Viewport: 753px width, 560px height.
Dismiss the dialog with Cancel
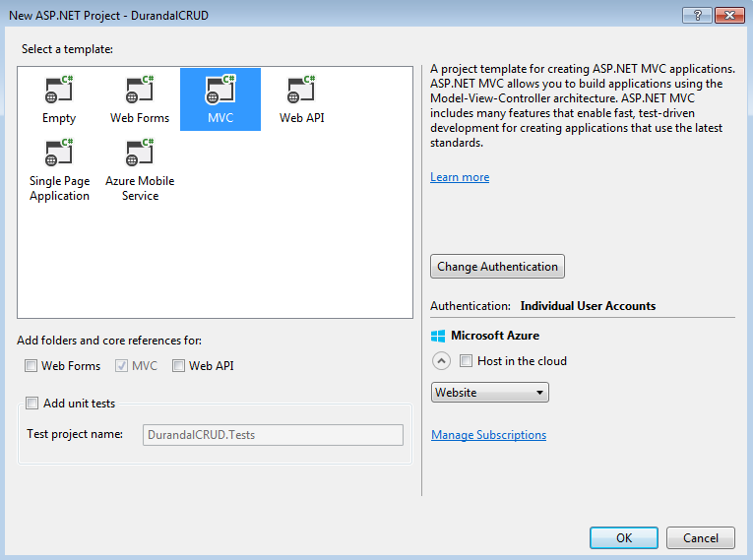click(701, 538)
